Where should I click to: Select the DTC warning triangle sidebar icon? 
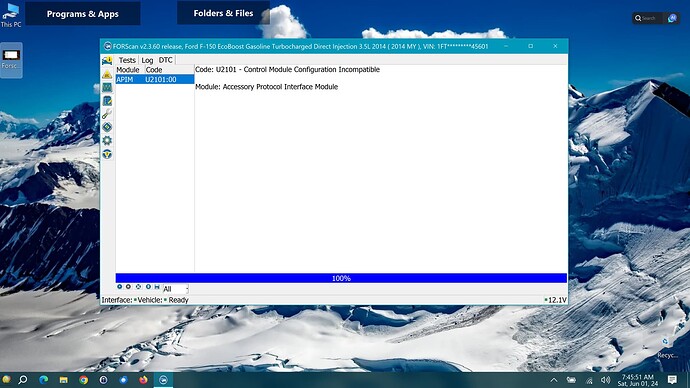click(107, 74)
